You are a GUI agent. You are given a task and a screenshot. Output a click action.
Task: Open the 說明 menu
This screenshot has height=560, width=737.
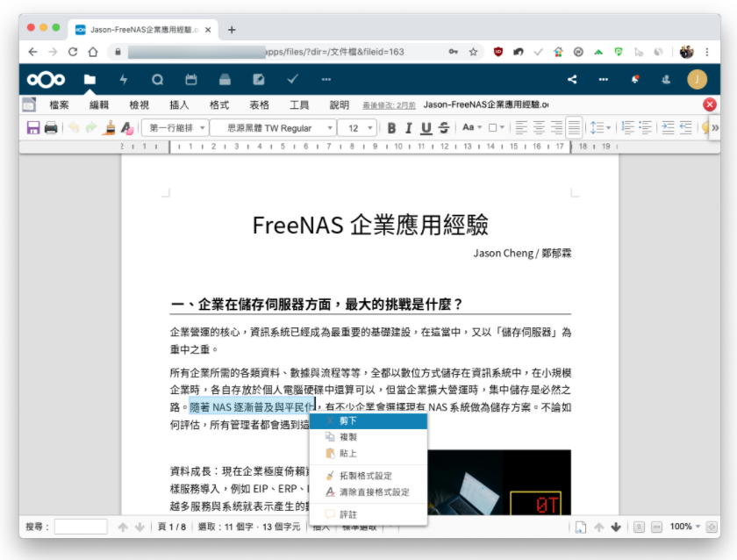click(340, 104)
